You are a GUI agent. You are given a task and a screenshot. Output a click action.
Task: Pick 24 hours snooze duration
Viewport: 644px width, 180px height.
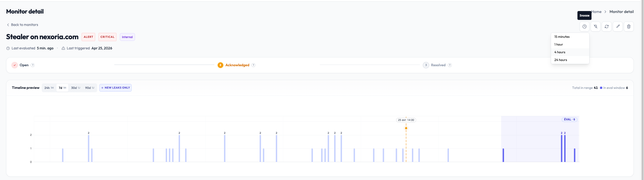[560, 60]
